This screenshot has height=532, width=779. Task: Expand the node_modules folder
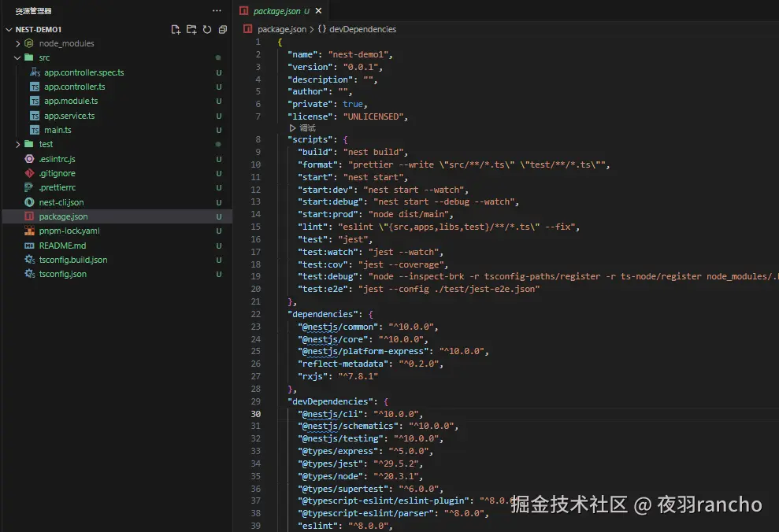click(x=18, y=43)
